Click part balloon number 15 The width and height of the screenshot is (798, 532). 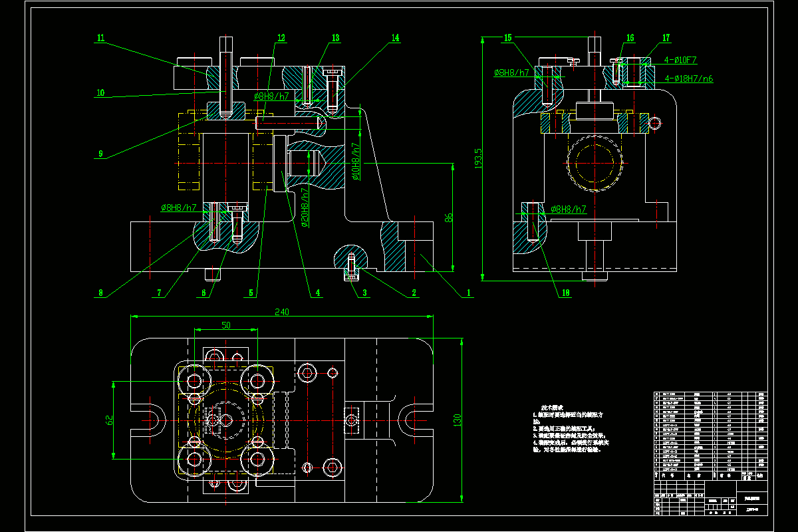click(x=507, y=39)
